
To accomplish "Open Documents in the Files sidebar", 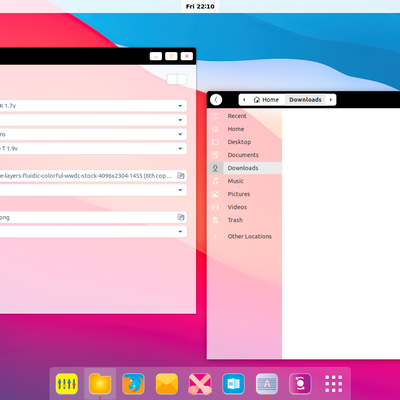I will (x=244, y=155).
